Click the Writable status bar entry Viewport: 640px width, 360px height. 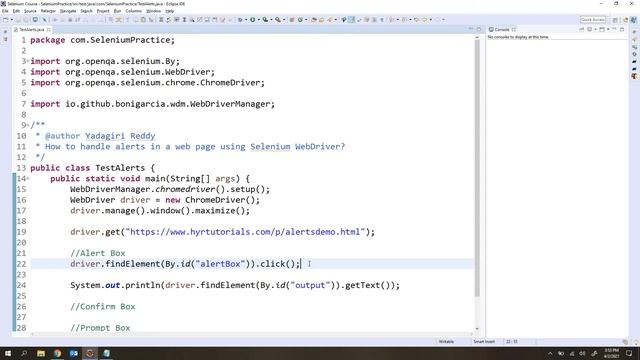pos(446,342)
